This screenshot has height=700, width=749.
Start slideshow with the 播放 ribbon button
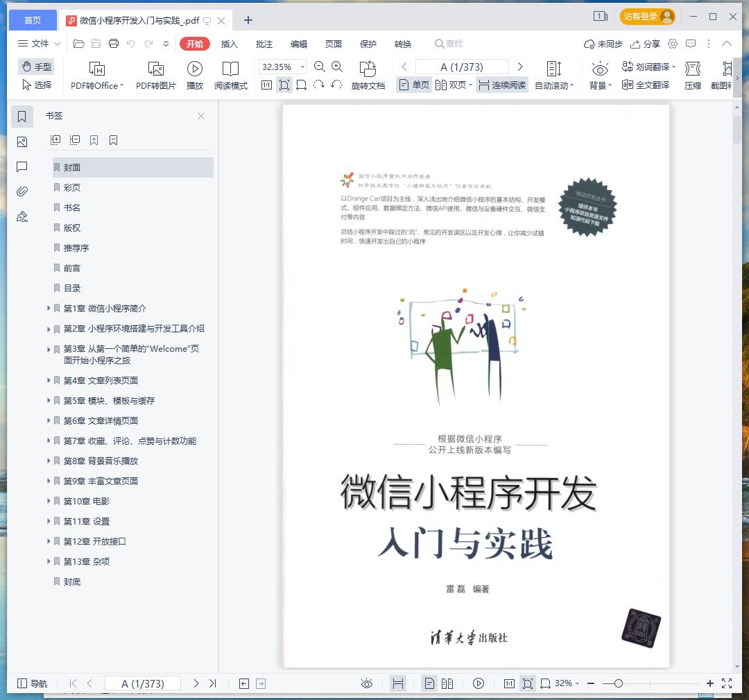[194, 76]
